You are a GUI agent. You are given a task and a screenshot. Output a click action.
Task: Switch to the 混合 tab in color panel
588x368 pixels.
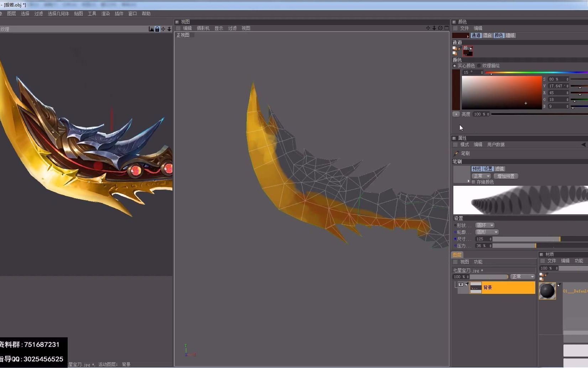click(486, 35)
